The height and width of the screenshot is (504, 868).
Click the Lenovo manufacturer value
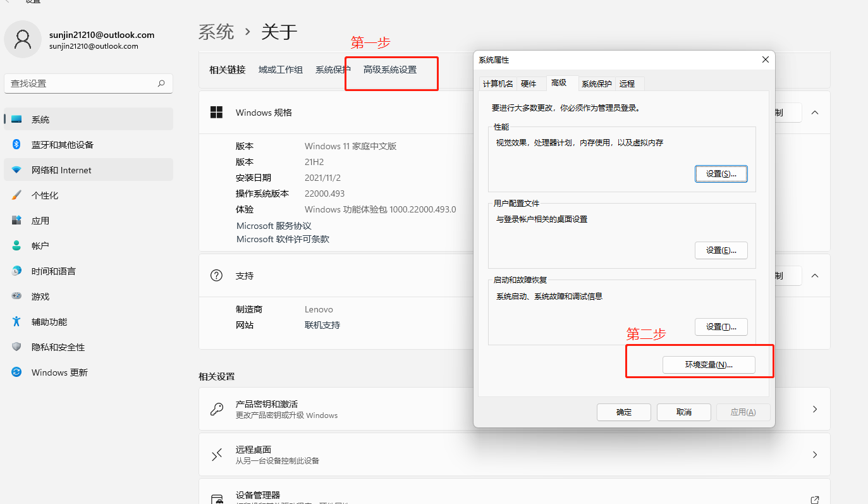319,309
